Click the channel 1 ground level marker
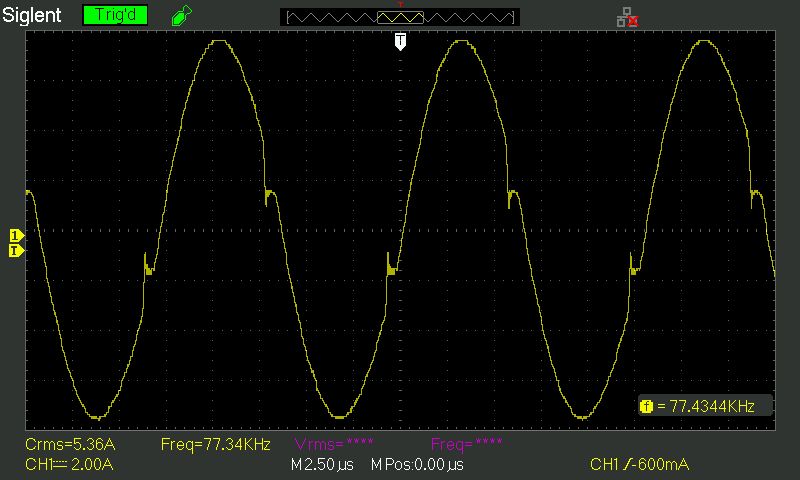 [16, 236]
